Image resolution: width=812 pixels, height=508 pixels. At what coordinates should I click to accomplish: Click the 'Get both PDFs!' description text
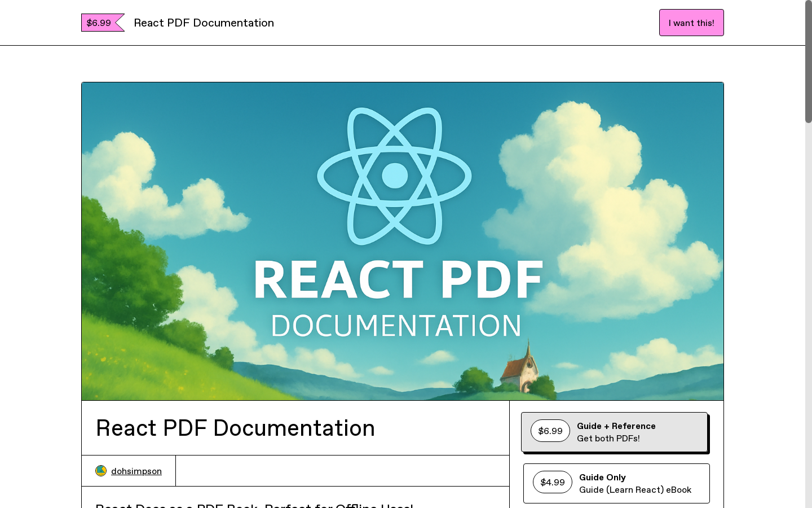coord(608,439)
